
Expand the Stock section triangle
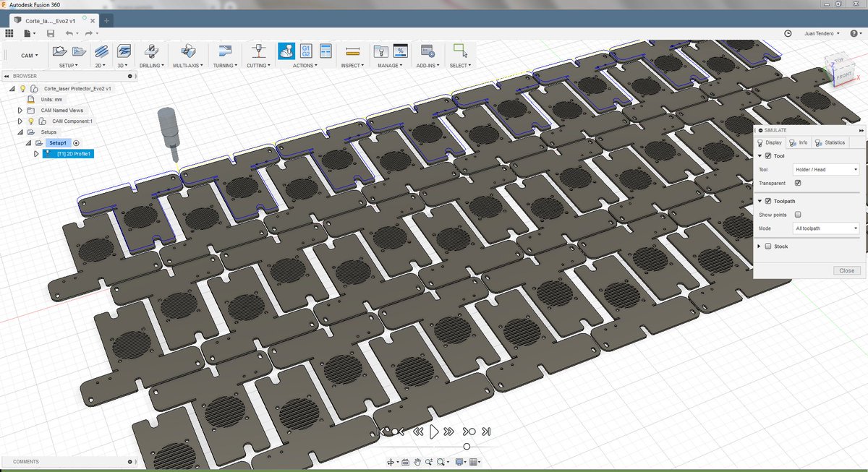(759, 246)
